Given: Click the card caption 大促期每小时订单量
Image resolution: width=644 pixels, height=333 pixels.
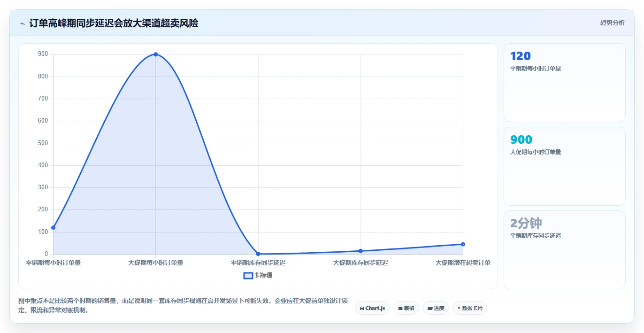Looking at the screenshot, I should point(536,152).
